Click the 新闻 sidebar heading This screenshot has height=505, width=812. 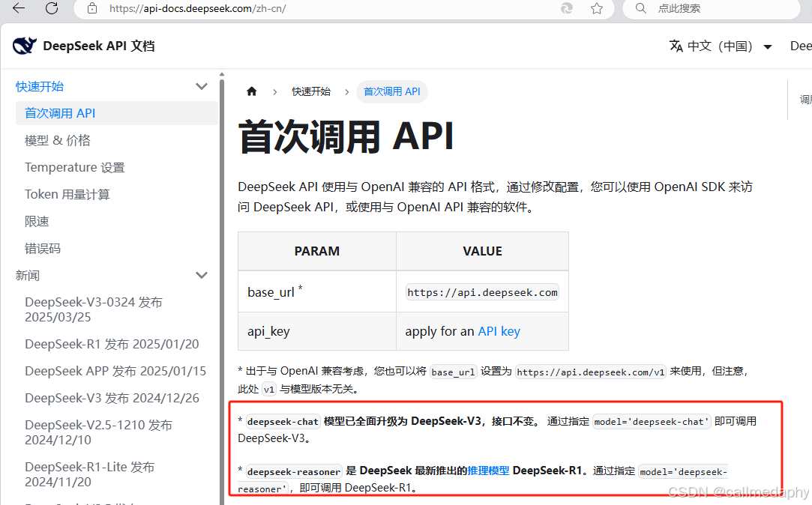[28, 275]
